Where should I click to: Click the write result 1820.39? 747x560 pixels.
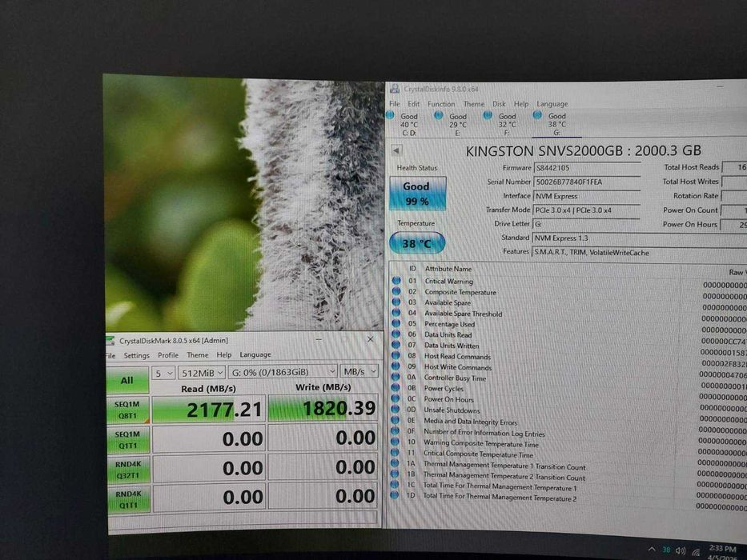[x=323, y=408]
